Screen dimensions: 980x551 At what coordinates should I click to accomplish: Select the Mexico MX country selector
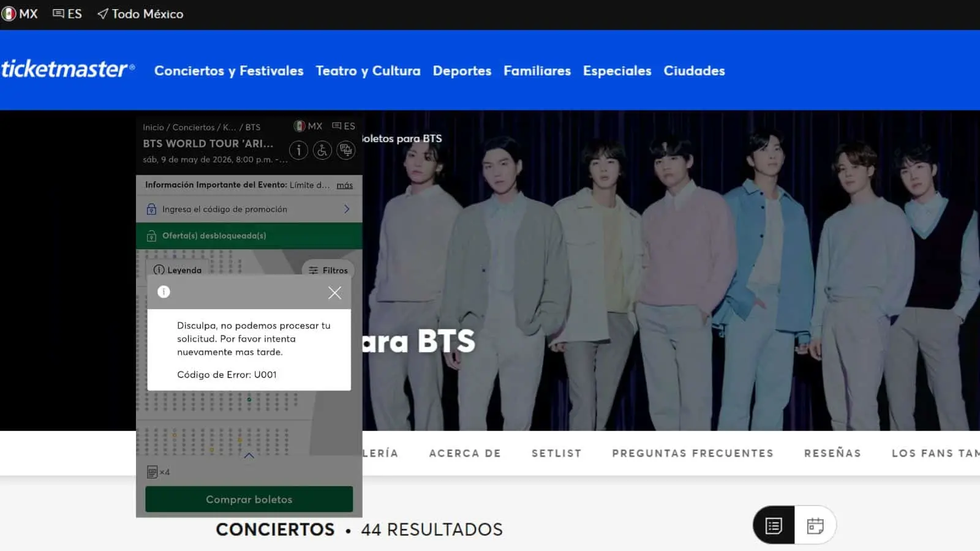pos(20,13)
